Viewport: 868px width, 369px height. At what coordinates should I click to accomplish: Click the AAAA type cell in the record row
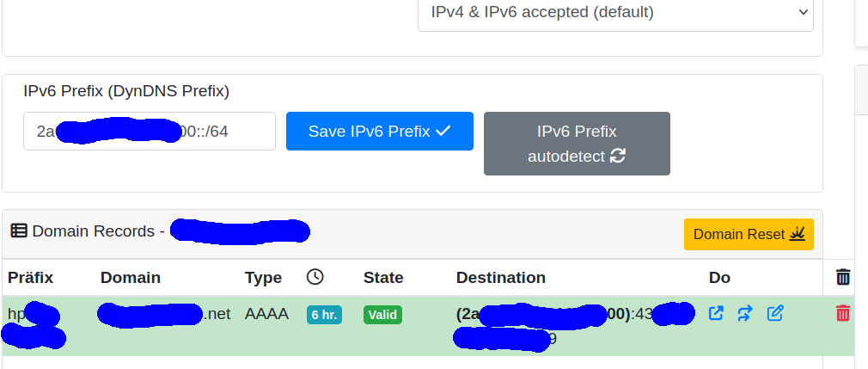coord(266,314)
